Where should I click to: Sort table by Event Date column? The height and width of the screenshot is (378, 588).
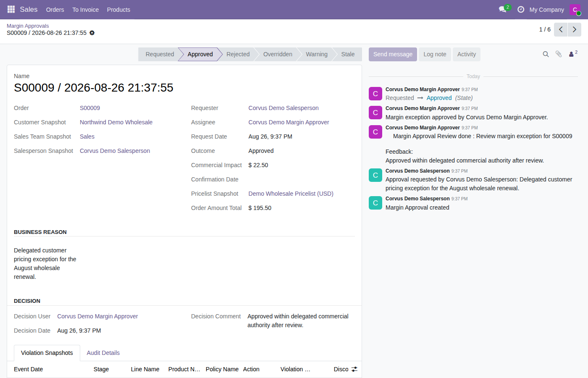pos(29,369)
